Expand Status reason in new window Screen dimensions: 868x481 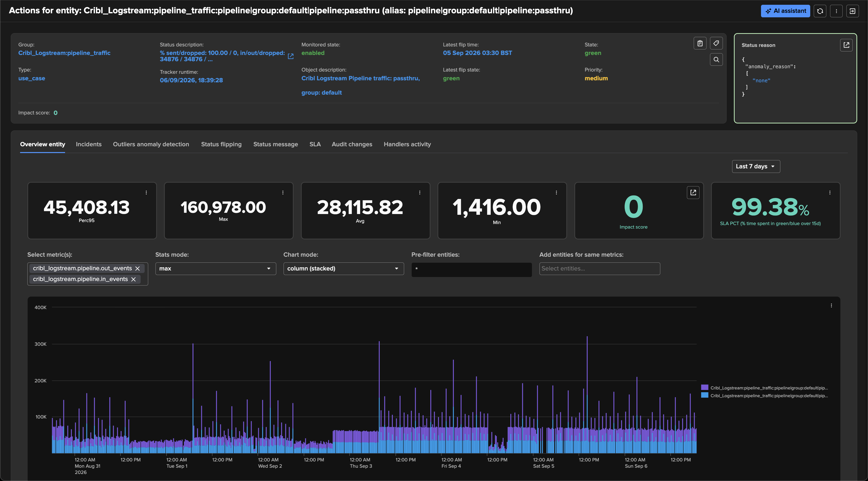846,45
